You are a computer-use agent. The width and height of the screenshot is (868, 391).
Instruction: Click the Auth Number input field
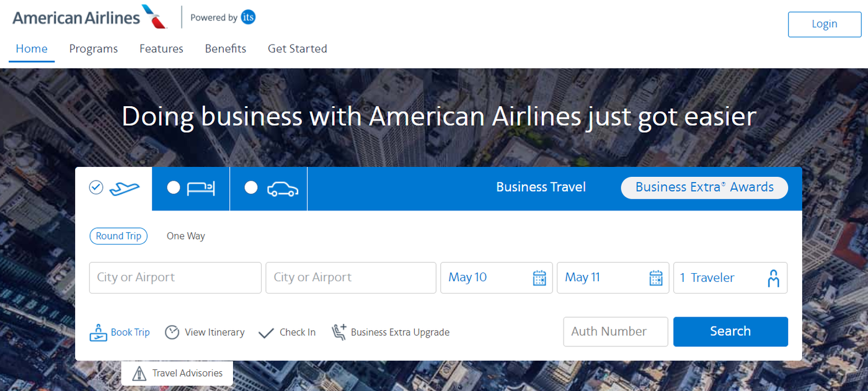(x=615, y=331)
